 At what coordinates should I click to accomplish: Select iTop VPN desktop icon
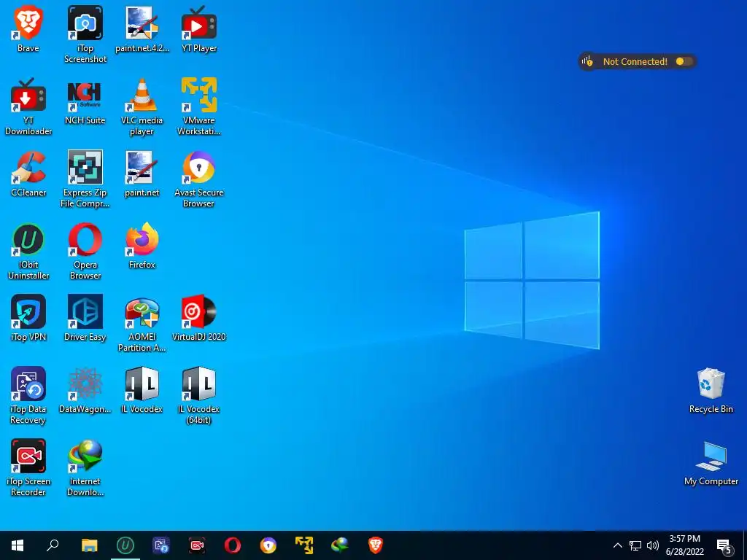28,318
